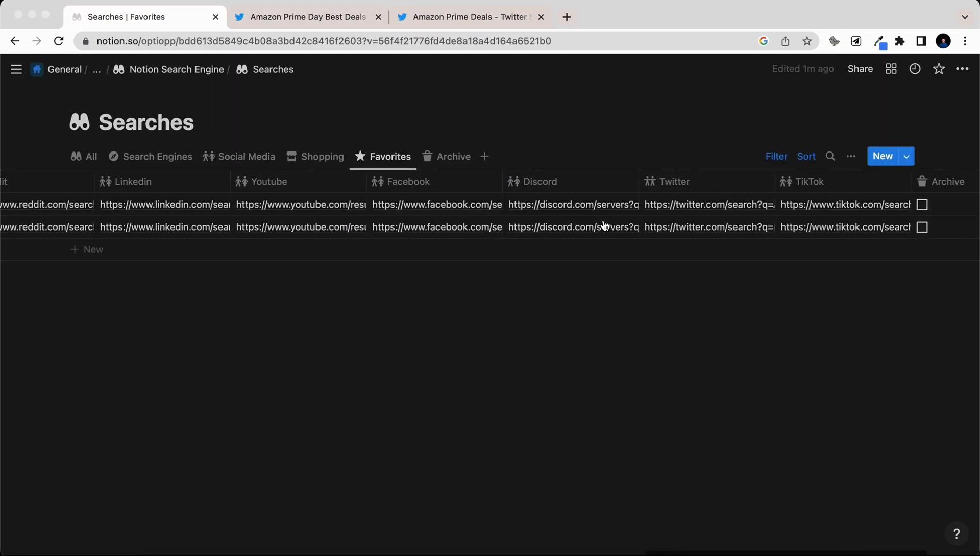This screenshot has height=556, width=980.
Task: Go to General breadcrumb link
Action: pos(64,69)
